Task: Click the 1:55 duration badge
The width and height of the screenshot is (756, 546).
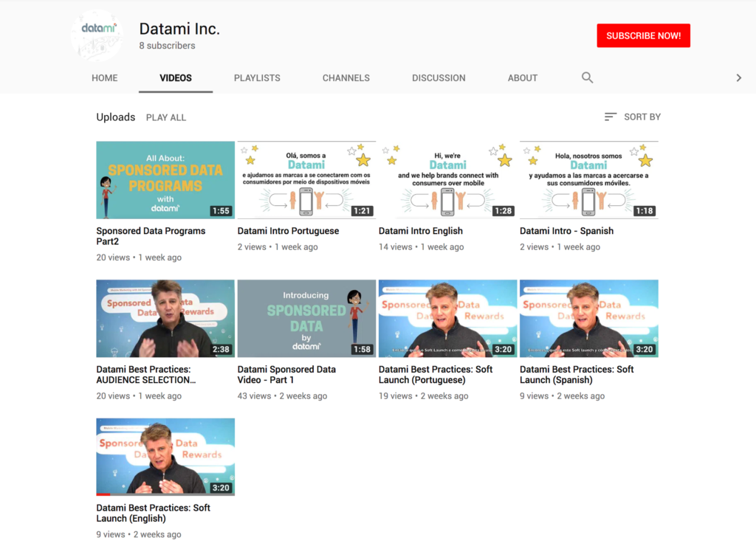Action: pos(221,210)
